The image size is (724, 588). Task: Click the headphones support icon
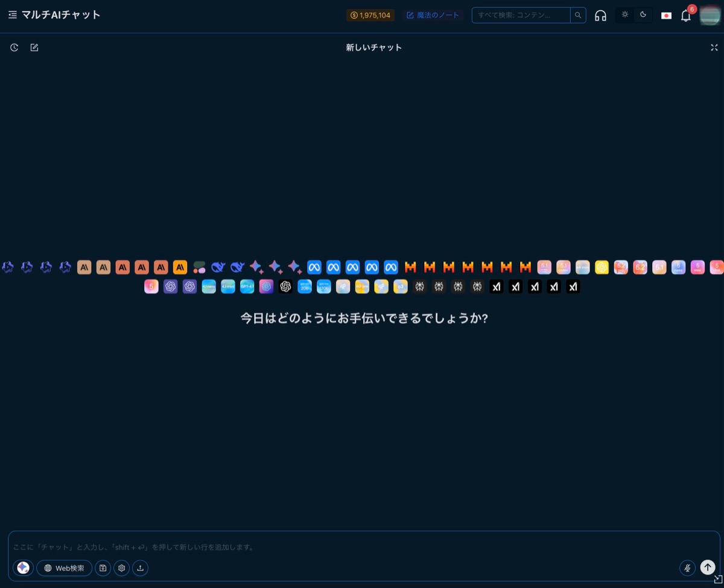(x=600, y=16)
